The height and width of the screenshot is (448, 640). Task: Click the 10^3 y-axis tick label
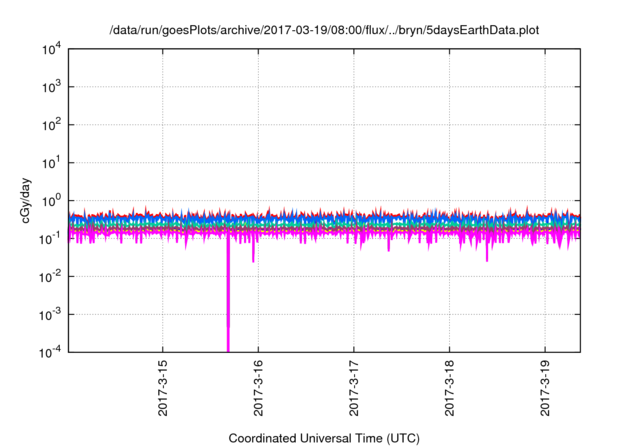pyautogui.click(x=52, y=87)
